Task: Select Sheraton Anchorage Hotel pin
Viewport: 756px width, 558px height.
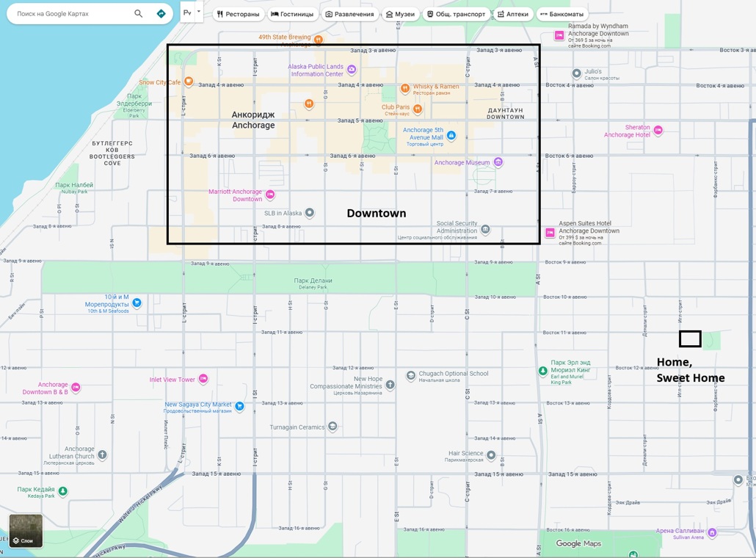Action: [658, 130]
